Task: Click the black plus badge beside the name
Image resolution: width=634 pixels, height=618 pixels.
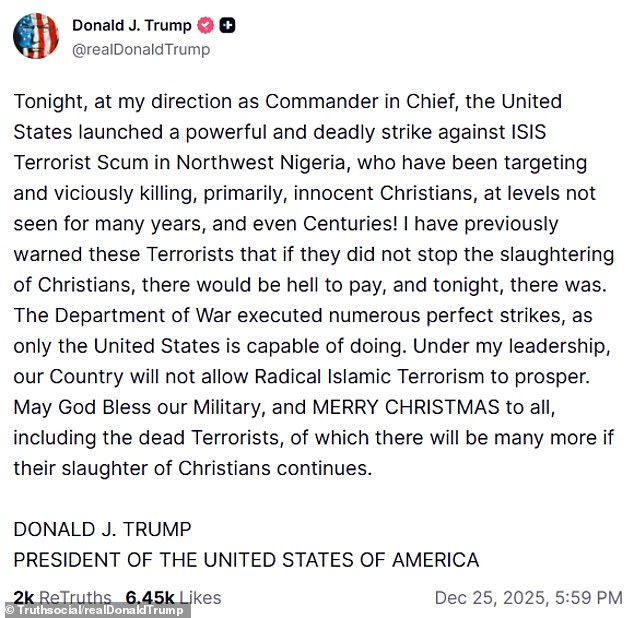Action: 228,26
